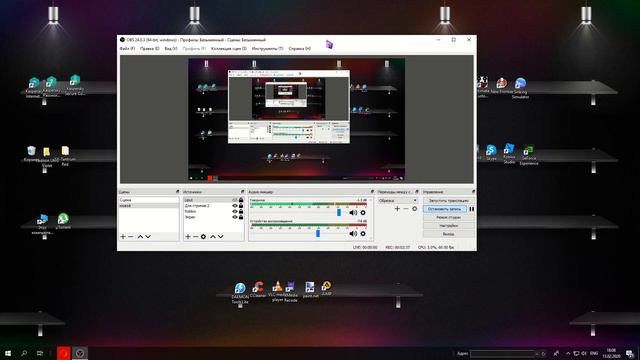Screen dimensions: 640x360
Task: Open the Вид menu
Action: 171,49
